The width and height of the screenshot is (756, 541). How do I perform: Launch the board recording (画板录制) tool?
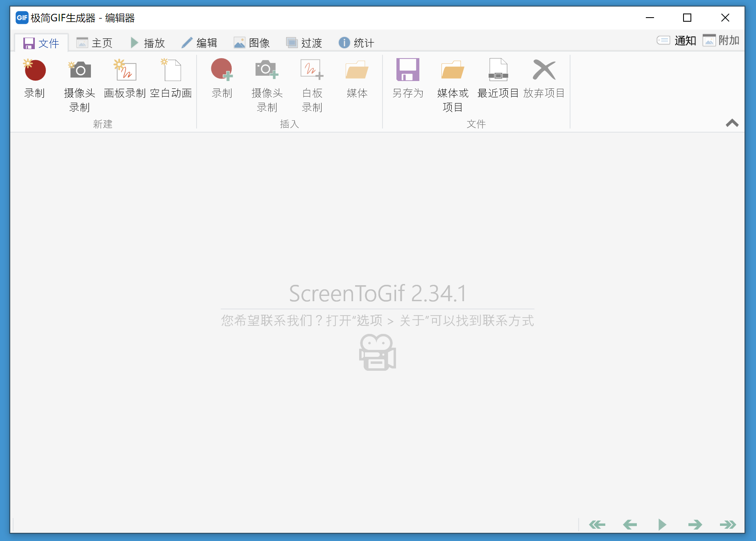click(x=124, y=80)
